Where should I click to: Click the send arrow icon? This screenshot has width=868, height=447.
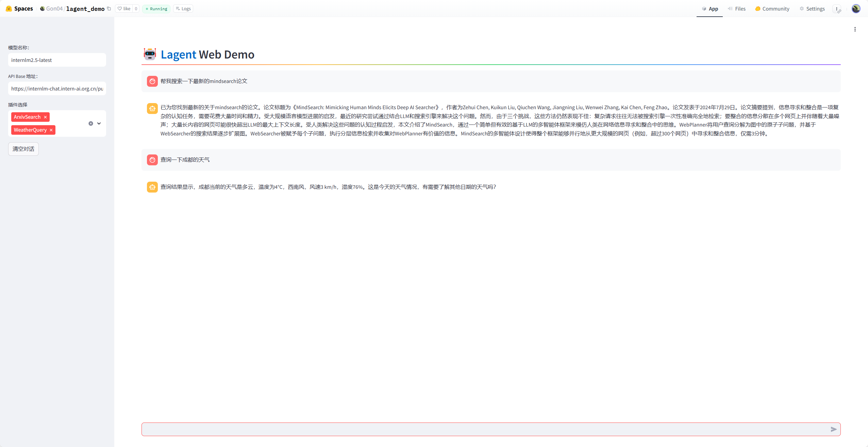tap(833, 429)
